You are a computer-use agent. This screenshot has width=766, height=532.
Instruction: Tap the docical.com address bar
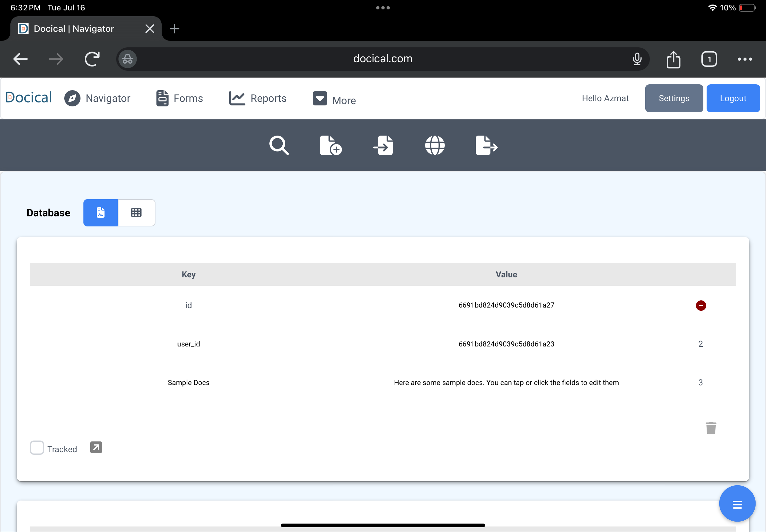tap(382, 59)
